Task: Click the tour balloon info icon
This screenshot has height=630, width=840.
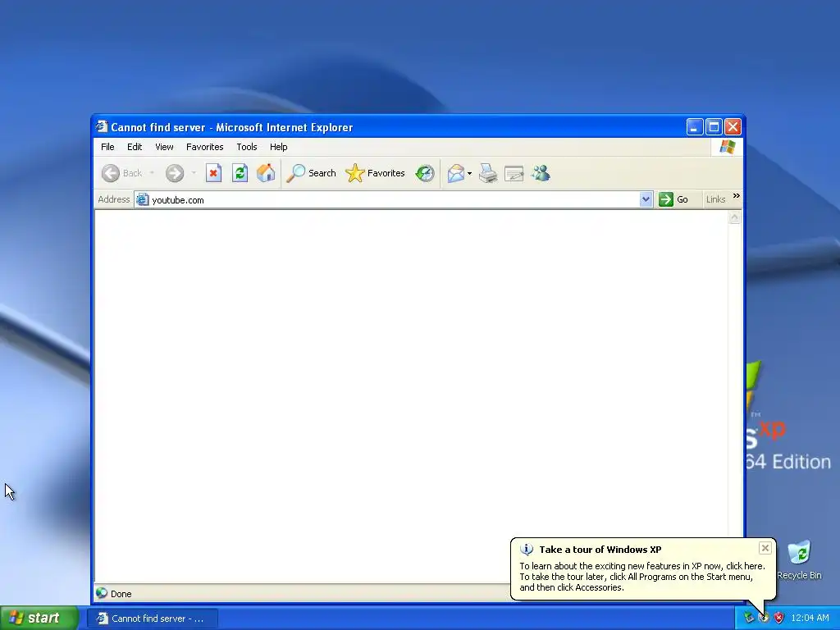Action: coord(527,549)
